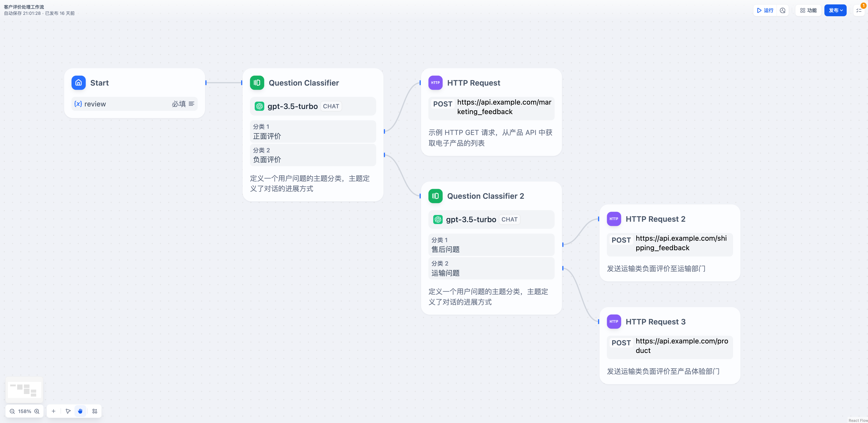Click the Start node home icon
The height and width of the screenshot is (423, 868).
pos(78,83)
